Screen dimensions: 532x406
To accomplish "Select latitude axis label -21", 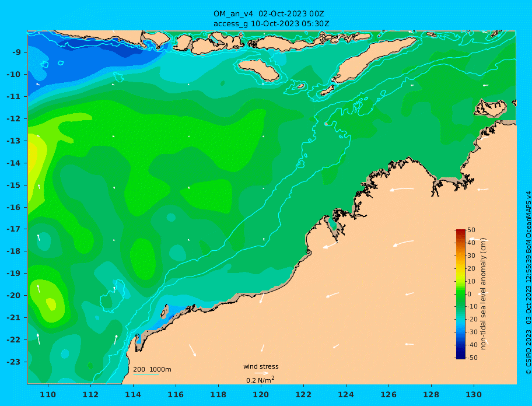I will [13, 318].
